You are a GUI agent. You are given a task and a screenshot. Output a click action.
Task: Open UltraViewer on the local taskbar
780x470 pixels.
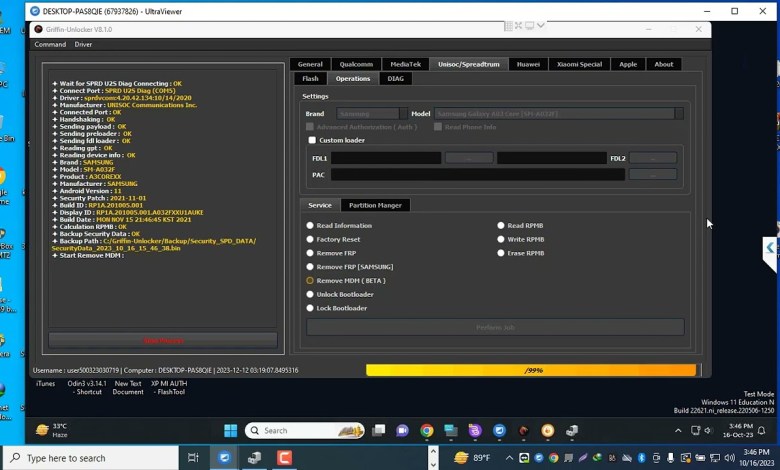224,458
